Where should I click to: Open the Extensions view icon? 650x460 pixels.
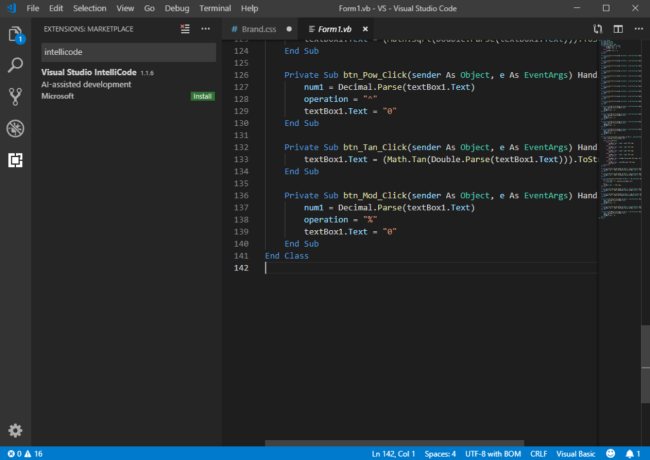point(15,160)
